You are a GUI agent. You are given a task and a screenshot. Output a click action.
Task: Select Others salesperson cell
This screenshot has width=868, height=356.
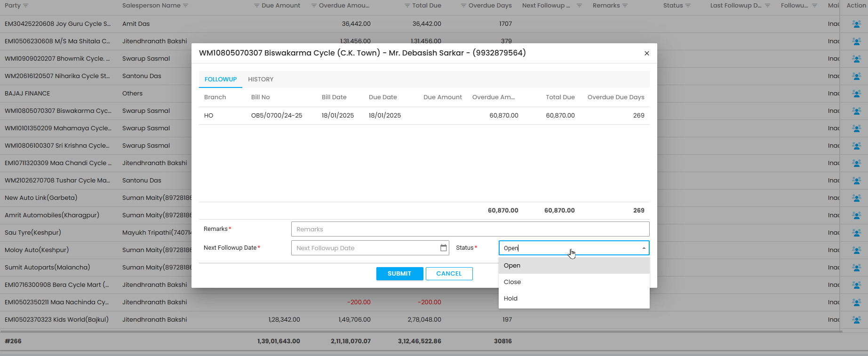tap(132, 94)
